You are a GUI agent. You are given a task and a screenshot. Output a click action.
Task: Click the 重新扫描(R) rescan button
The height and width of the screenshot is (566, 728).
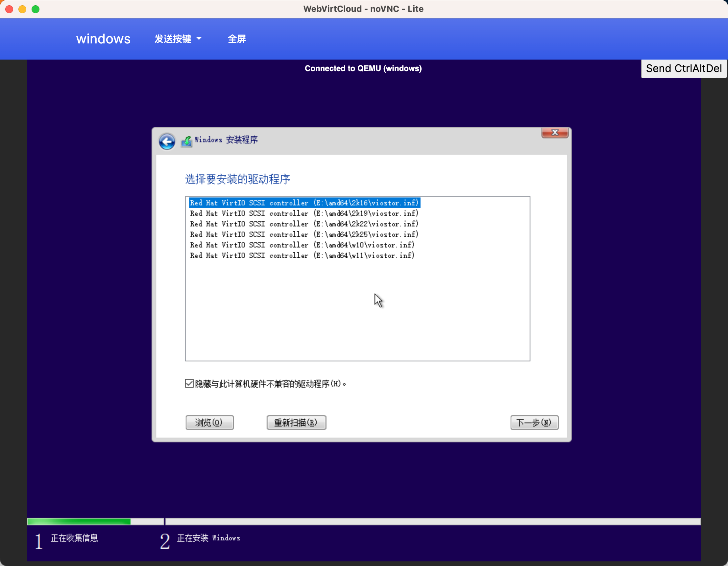pyautogui.click(x=296, y=423)
